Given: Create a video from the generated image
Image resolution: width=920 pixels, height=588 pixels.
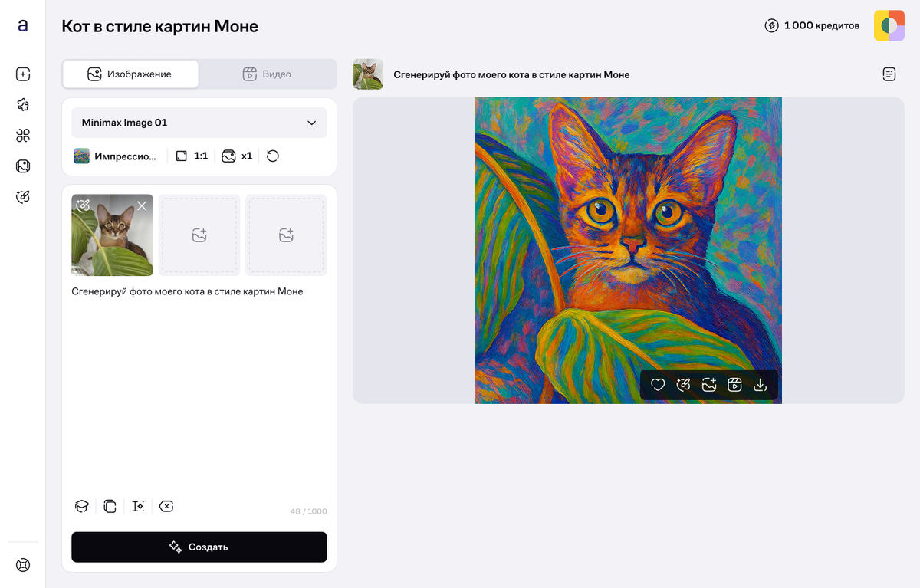Looking at the screenshot, I should coord(734,384).
